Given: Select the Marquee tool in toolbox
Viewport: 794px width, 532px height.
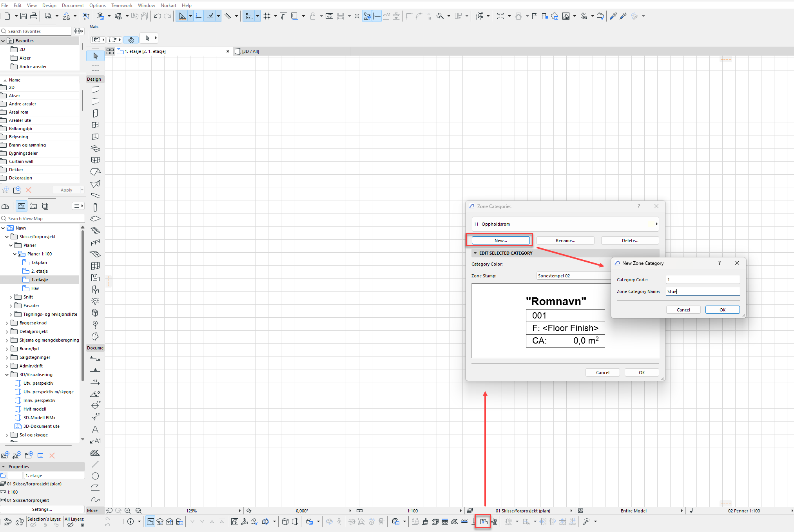Looking at the screenshot, I should point(95,68).
